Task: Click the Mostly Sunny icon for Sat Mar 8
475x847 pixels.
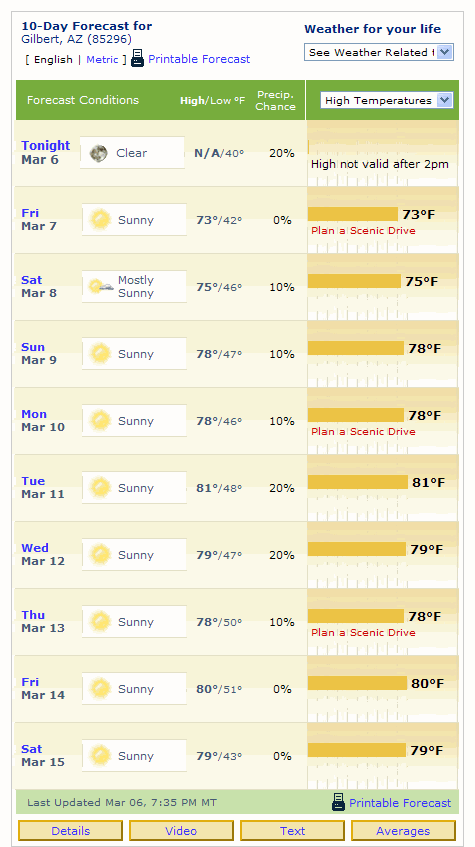Action: [x=101, y=286]
